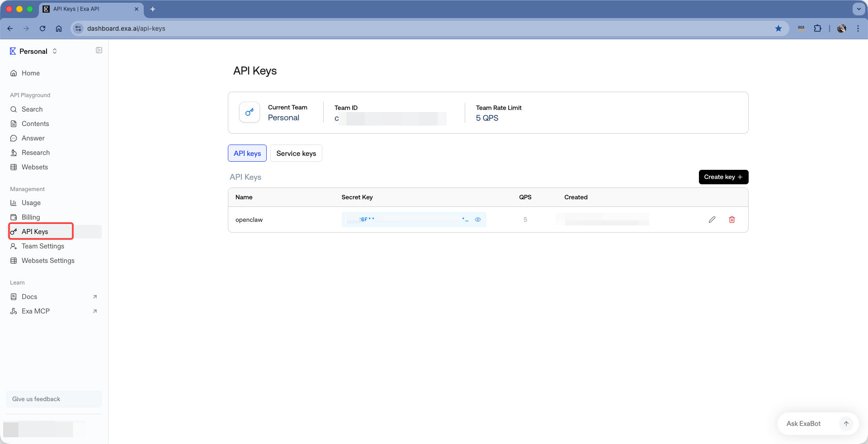The height and width of the screenshot is (444, 868).
Task: Select the API keys tab
Action: (247, 154)
